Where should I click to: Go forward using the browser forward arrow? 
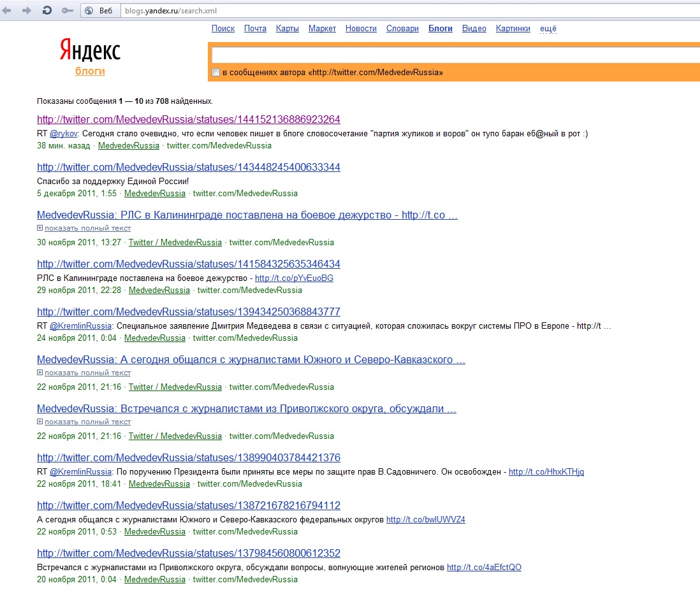click(27, 10)
